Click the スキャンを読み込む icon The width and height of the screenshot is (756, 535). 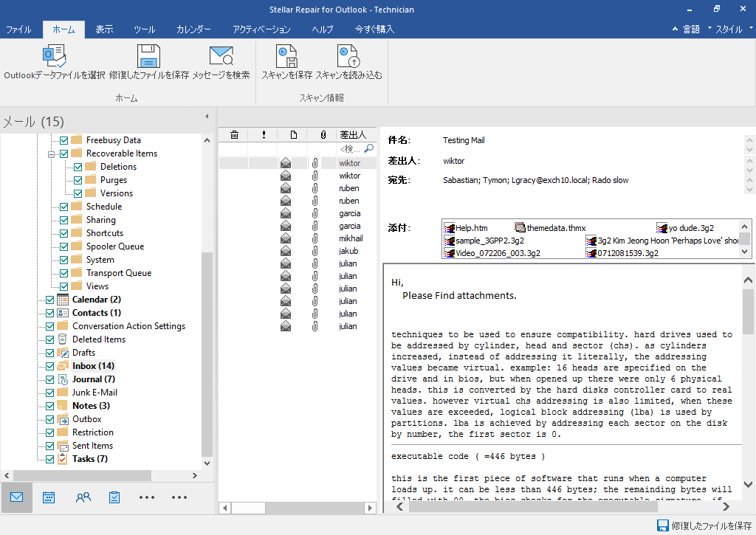(348, 56)
